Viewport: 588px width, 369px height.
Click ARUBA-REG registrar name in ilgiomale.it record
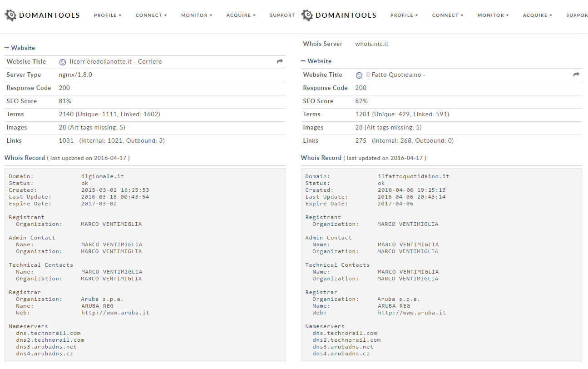tap(97, 306)
